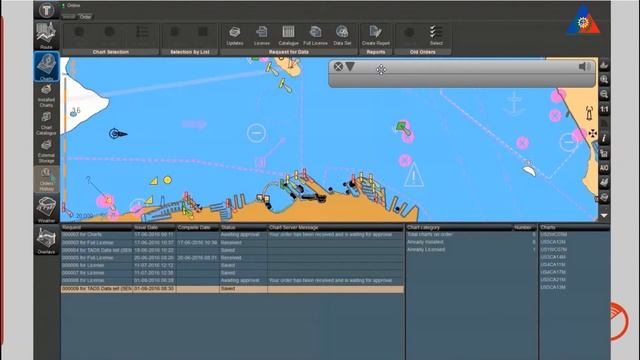Select the last chart in Charts list

[553, 287]
